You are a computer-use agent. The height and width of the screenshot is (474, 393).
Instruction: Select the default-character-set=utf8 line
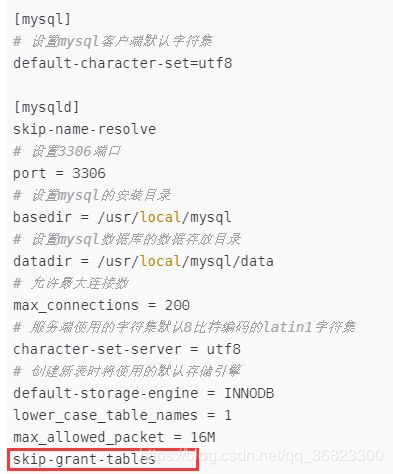pos(123,63)
